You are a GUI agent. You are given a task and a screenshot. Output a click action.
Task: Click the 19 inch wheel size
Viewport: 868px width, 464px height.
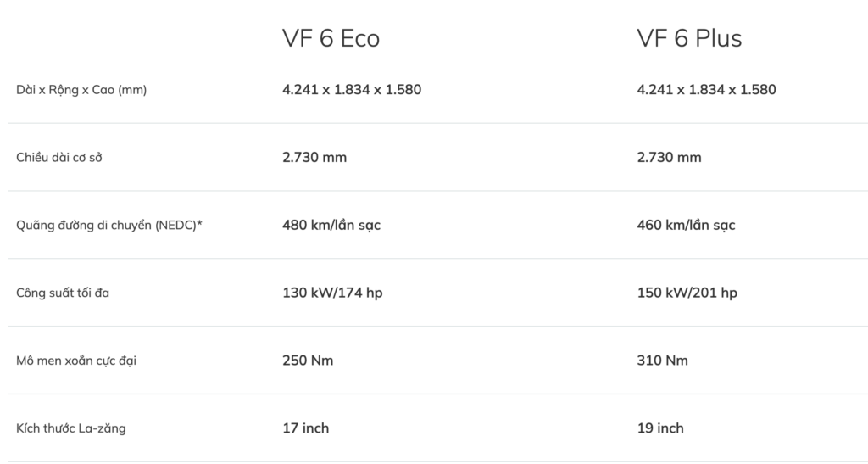660,428
